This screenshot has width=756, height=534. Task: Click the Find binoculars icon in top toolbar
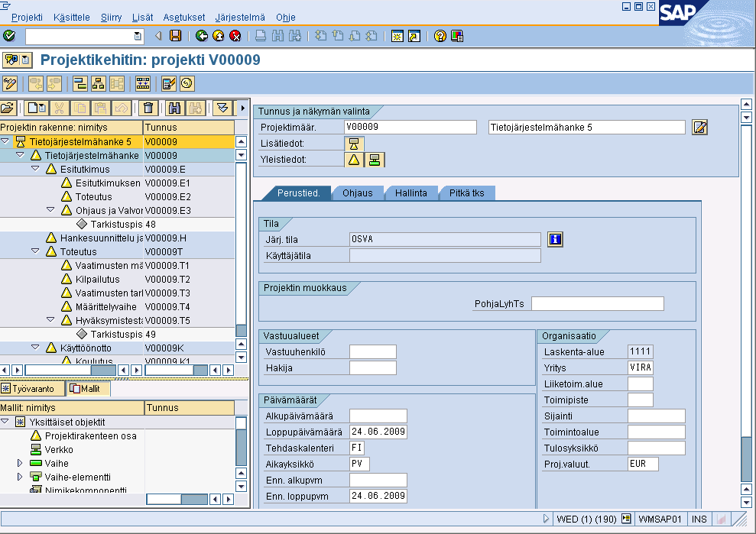(x=277, y=36)
